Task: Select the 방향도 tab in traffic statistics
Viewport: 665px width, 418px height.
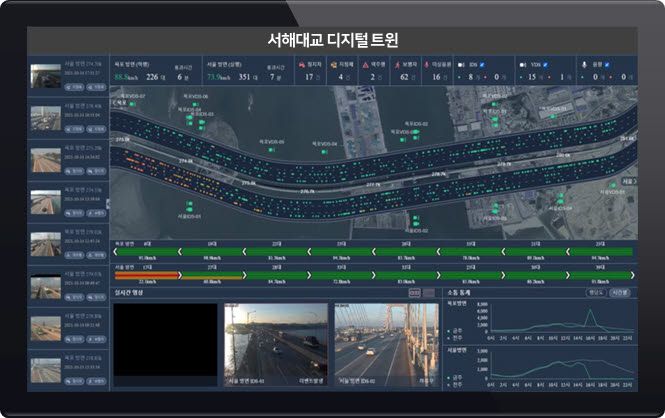Action: point(596,293)
